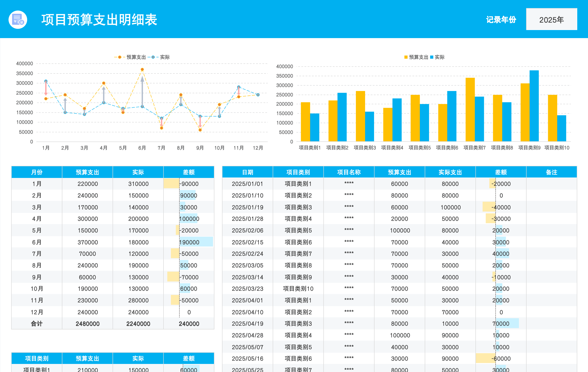This screenshot has height=372, width=588.
Task: Click the yellow difference bar for -90000 in January
Action: point(172,184)
